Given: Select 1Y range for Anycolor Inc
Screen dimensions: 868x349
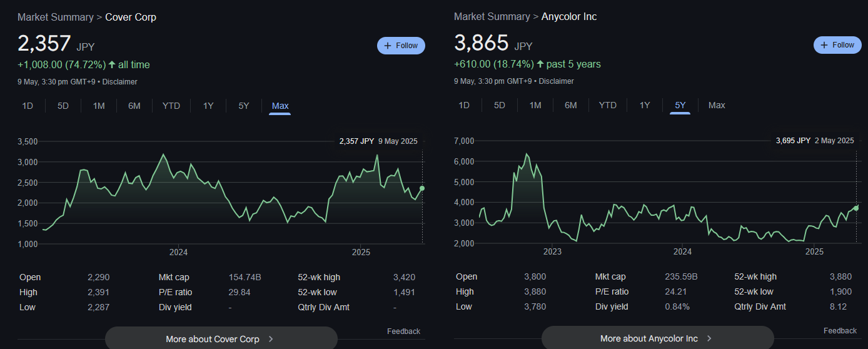Looking at the screenshot, I should pyautogui.click(x=645, y=105).
